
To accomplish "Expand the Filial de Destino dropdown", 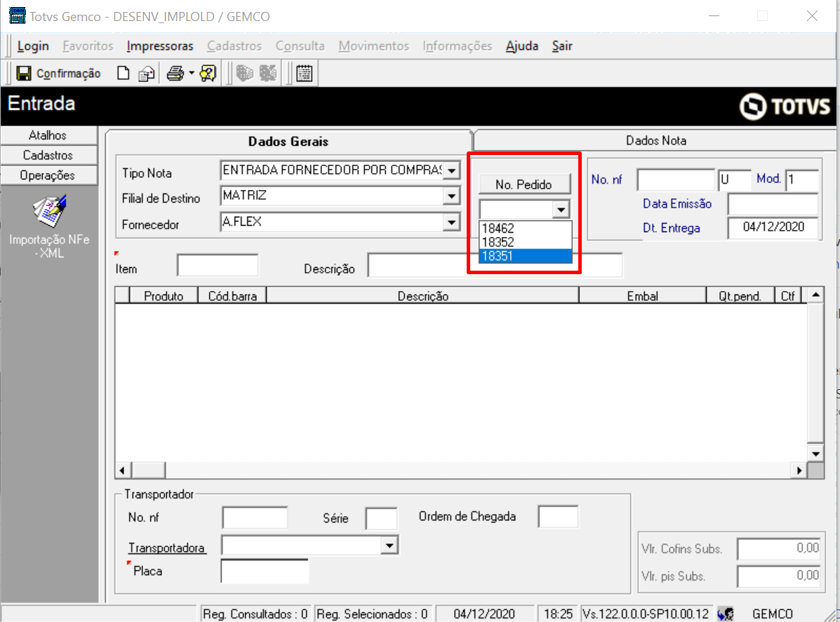I will (x=451, y=197).
